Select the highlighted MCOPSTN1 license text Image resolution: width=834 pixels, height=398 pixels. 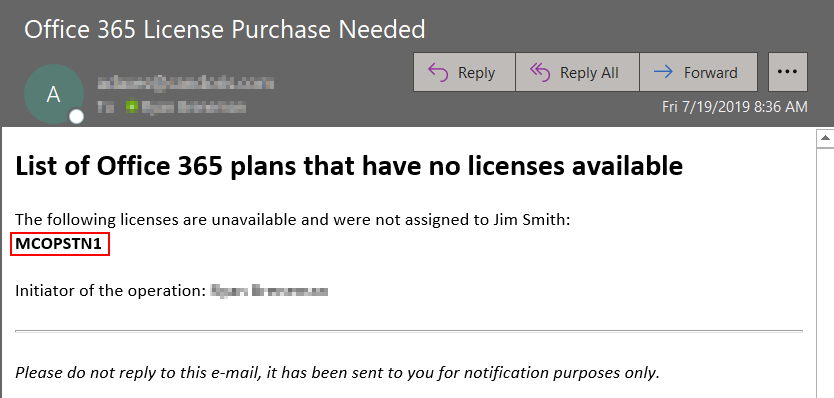point(59,244)
